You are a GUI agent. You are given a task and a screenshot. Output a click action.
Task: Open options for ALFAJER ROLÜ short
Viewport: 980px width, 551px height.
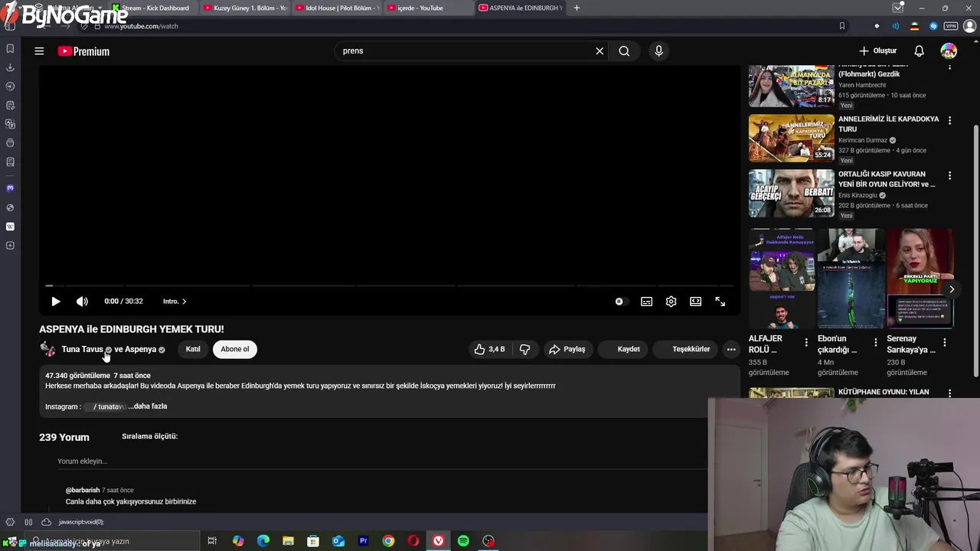pyautogui.click(x=806, y=343)
